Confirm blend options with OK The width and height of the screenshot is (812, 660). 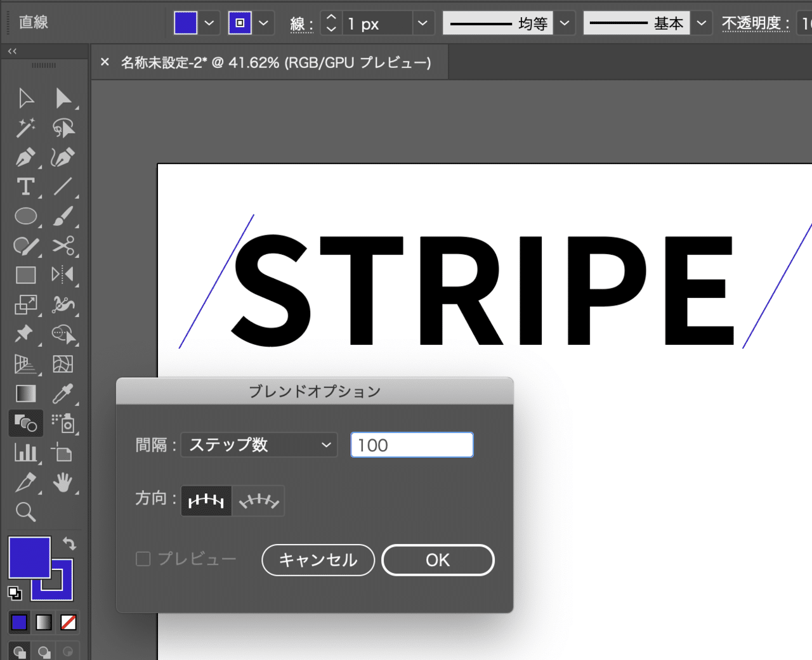[x=438, y=560]
